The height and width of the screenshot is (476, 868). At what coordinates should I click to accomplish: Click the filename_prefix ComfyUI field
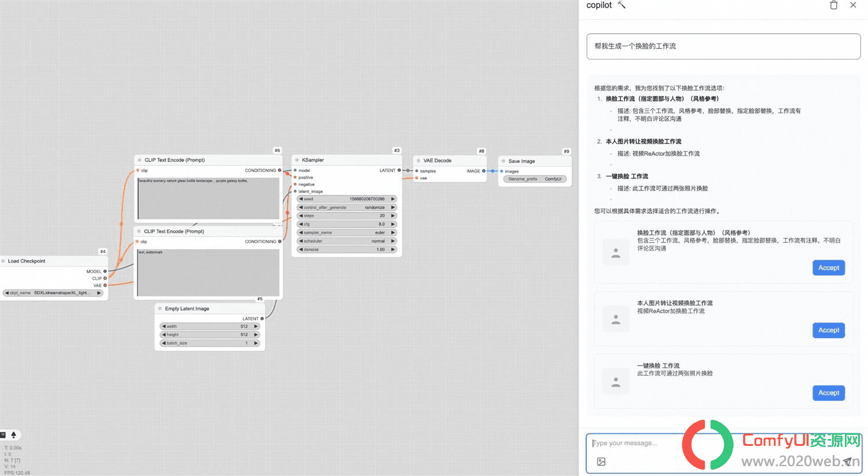pyautogui.click(x=535, y=179)
